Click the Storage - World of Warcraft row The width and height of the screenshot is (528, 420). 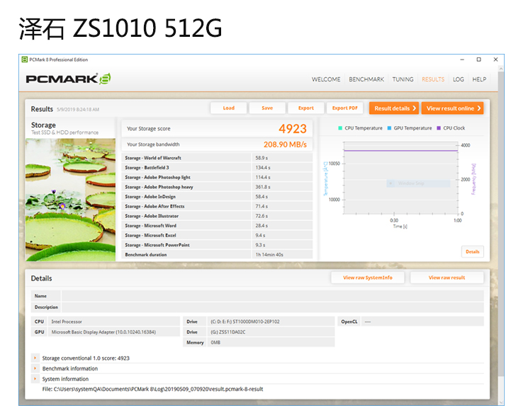(x=217, y=158)
